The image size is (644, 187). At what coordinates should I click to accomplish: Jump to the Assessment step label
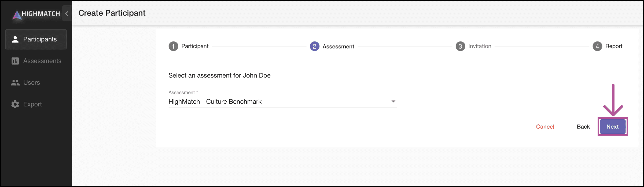point(338,47)
